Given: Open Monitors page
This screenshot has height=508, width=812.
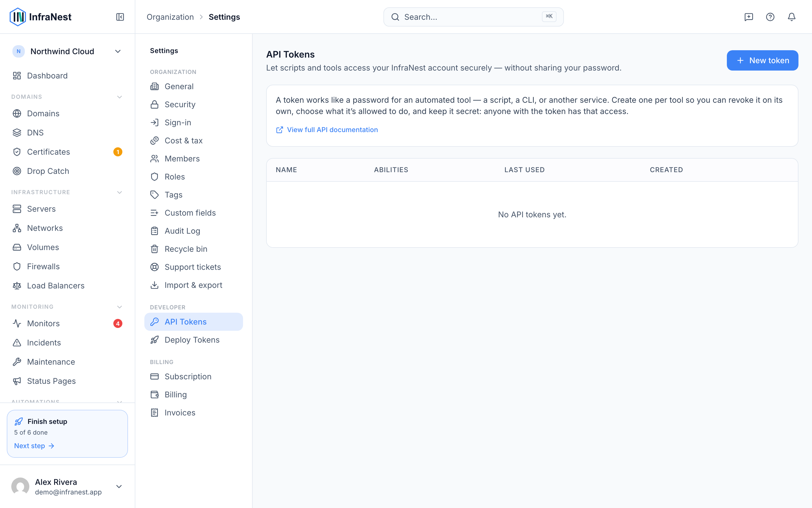Looking at the screenshot, I should (x=67, y=323).
